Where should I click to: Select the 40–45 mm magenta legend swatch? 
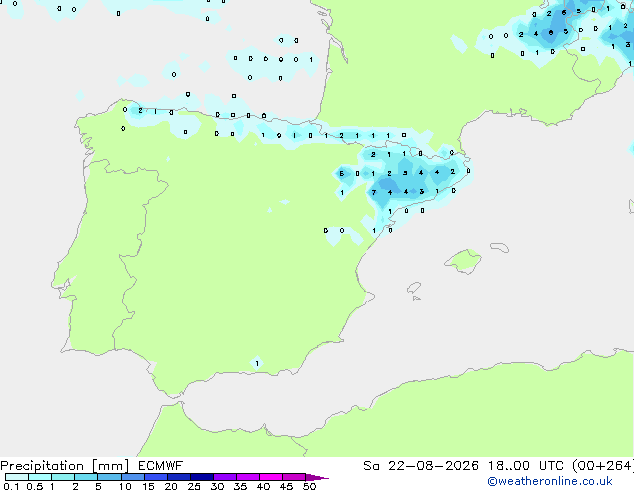pos(271,477)
